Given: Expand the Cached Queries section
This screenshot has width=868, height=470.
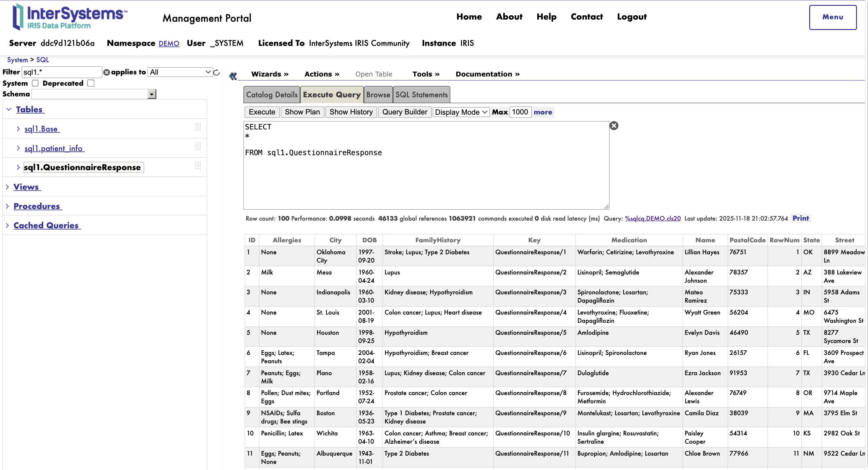Looking at the screenshot, I should coord(7,225).
